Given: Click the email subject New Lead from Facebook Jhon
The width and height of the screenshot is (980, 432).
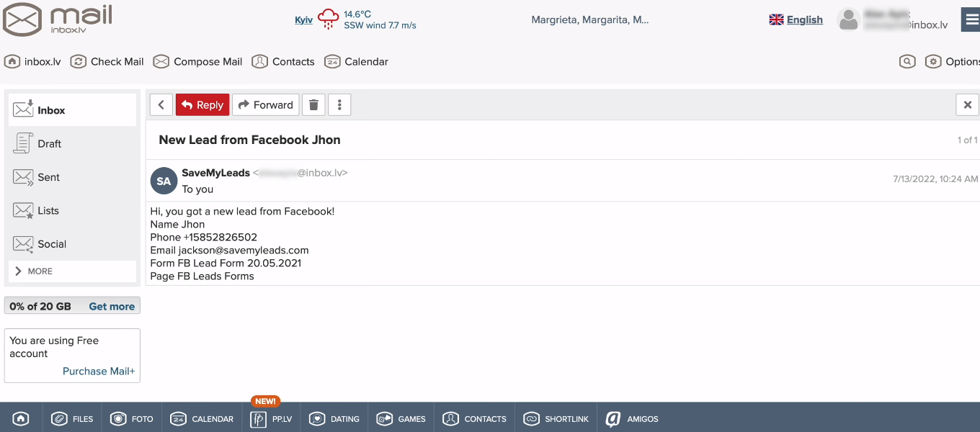Looking at the screenshot, I should point(249,140).
